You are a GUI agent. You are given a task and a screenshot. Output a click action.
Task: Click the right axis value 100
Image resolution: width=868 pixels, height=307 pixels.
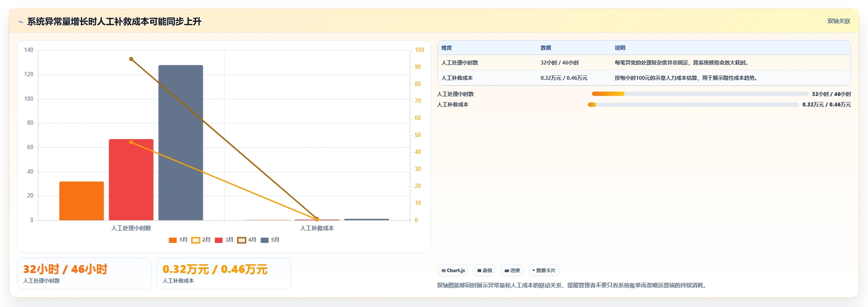[419, 50]
